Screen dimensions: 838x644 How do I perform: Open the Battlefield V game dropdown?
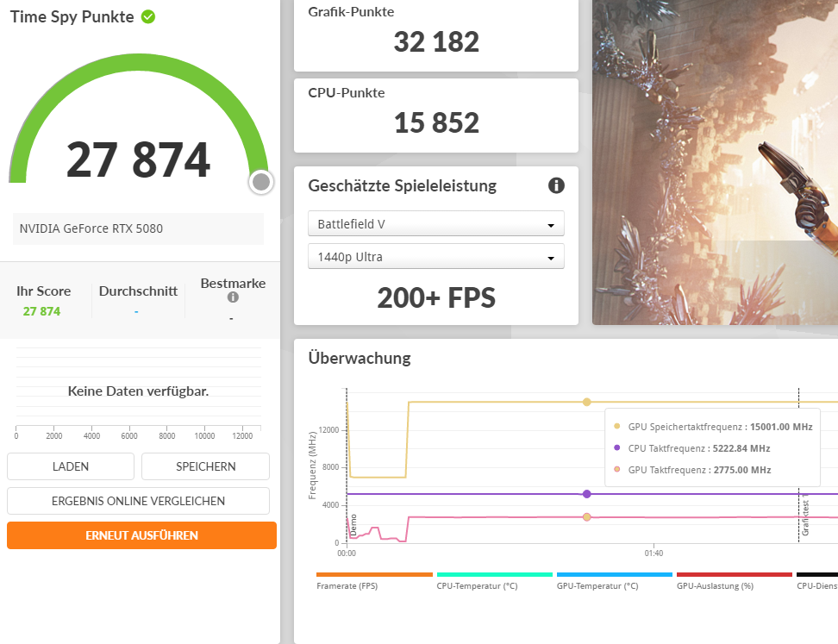point(436,224)
